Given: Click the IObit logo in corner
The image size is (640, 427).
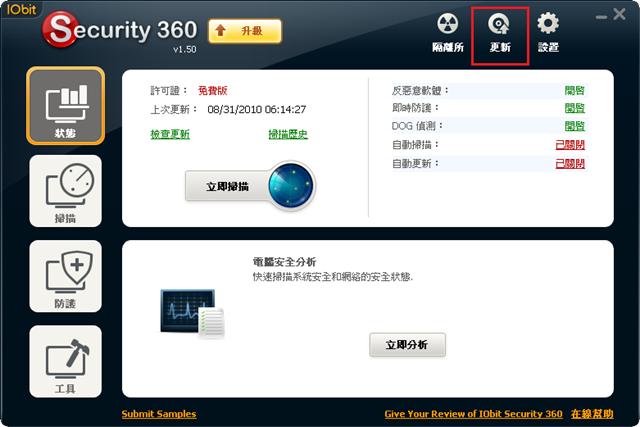Looking at the screenshot, I should click(x=21, y=9).
